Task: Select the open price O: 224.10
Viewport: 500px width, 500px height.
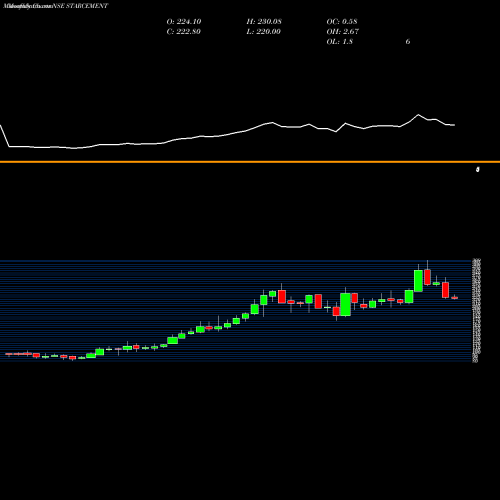Action: coord(184,22)
